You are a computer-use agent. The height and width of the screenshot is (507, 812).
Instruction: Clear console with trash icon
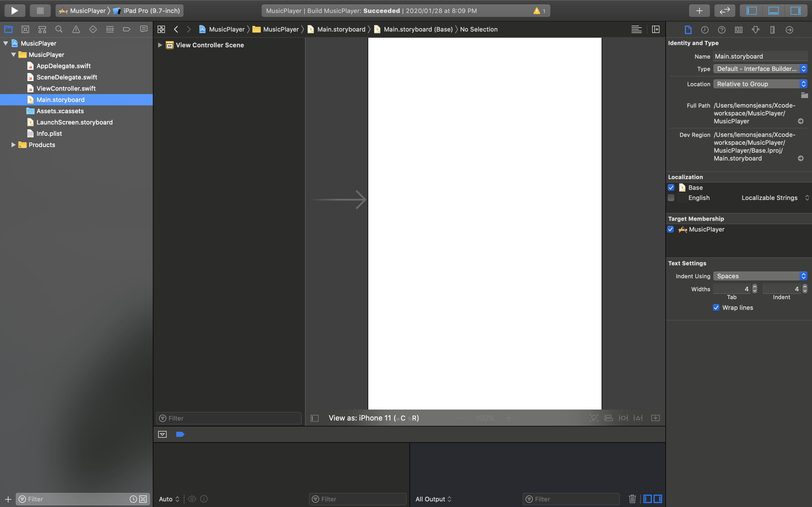coord(632,499)
